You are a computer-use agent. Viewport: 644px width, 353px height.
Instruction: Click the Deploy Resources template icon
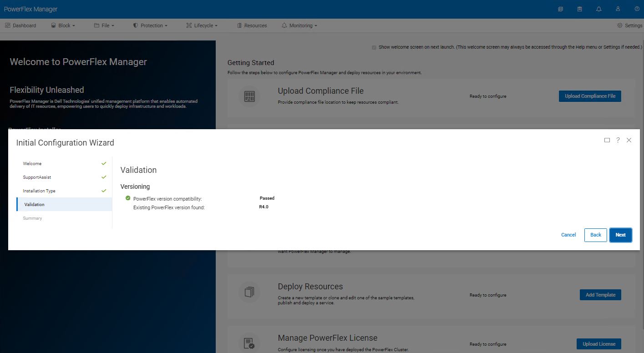tap(249, 292)
